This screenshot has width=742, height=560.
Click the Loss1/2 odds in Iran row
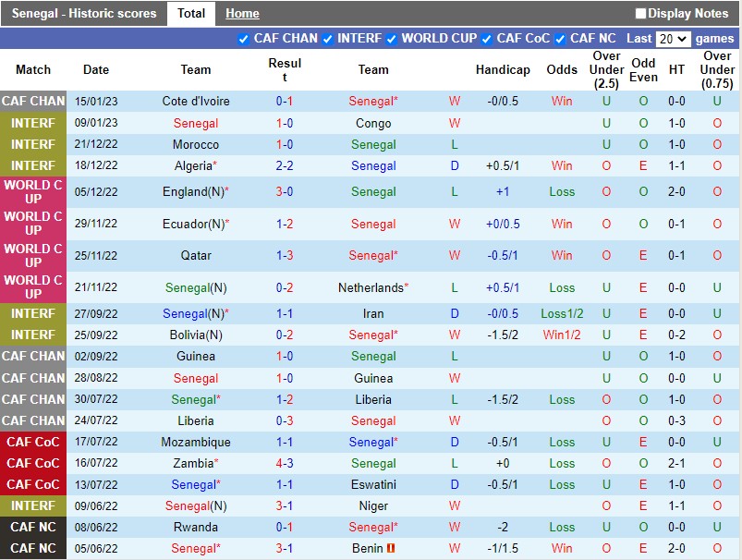coord(562,314)
